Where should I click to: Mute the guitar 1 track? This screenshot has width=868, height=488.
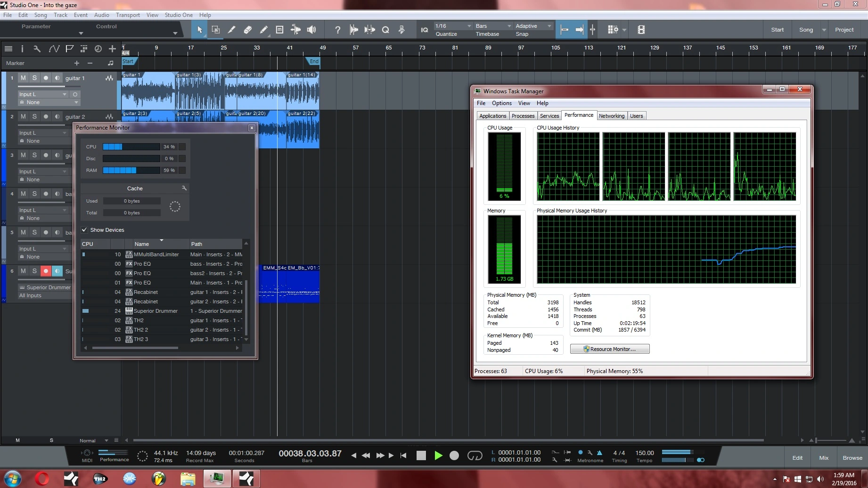[x=23, y=78]
